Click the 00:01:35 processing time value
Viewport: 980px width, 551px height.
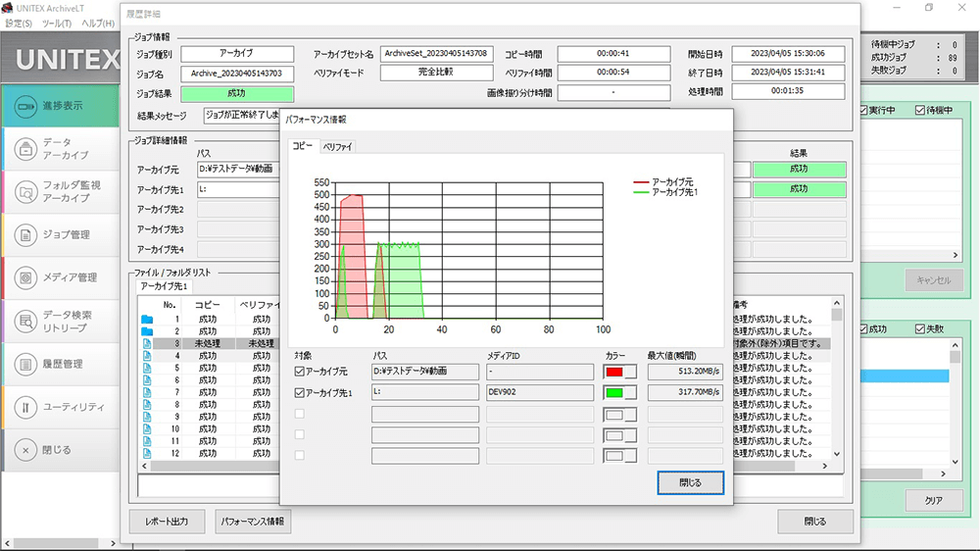coord(788,91)
